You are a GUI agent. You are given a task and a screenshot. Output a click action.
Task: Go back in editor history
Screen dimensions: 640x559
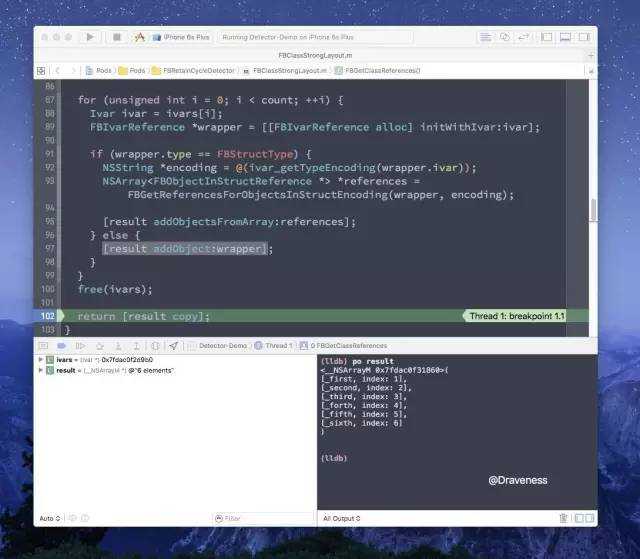[58, 71]
